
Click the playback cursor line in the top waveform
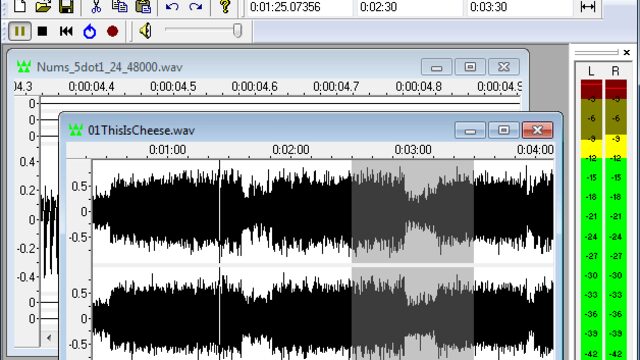(220, 211)
